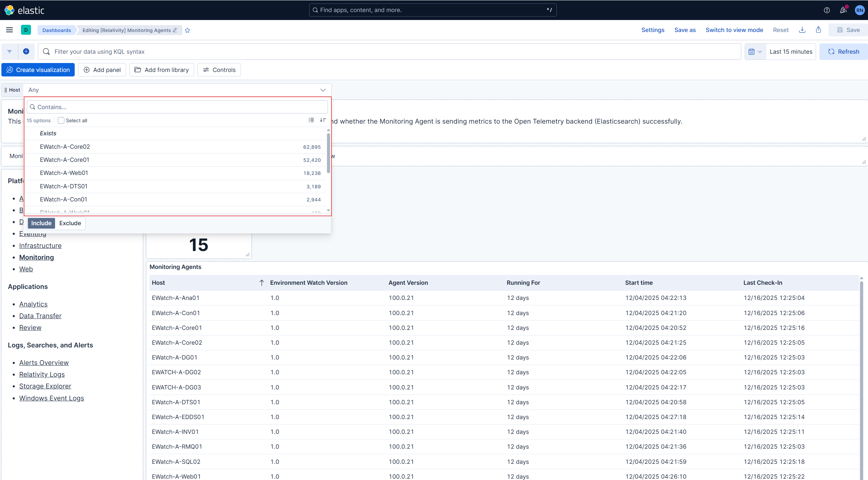Image resolution: width=868 pixels, height=480 pixels.
Task: Click the pencil edit title icon
Action: pyautogui.click(x=175, y=30)
